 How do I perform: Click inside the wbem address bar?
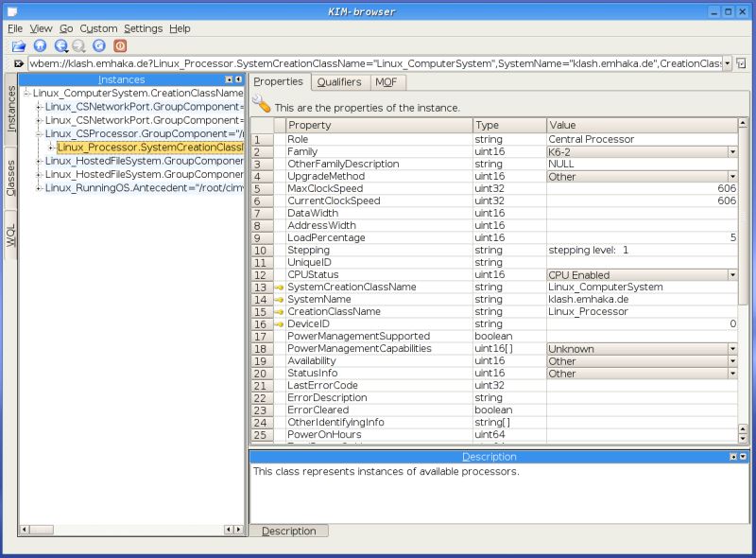[378, 63]
